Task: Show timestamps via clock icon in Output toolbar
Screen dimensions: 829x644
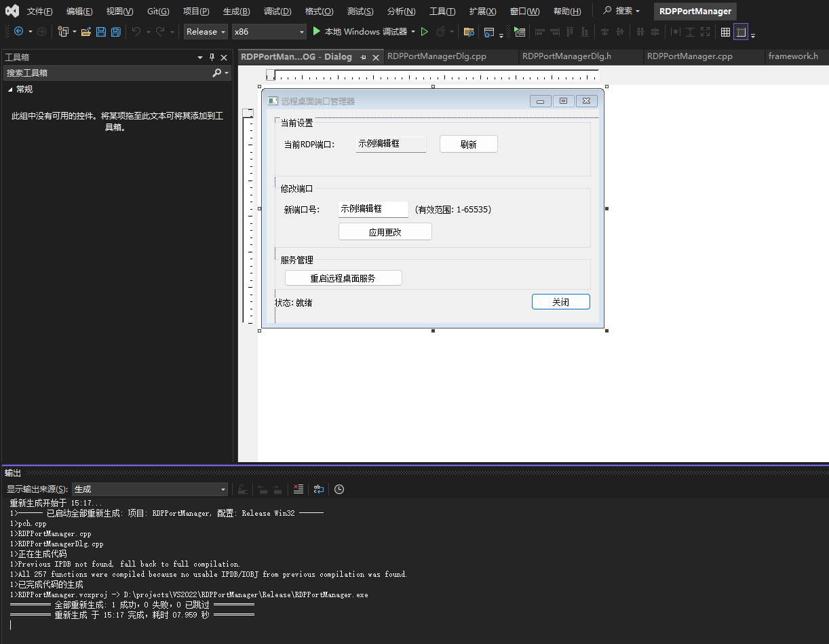Action: point(339,489)
